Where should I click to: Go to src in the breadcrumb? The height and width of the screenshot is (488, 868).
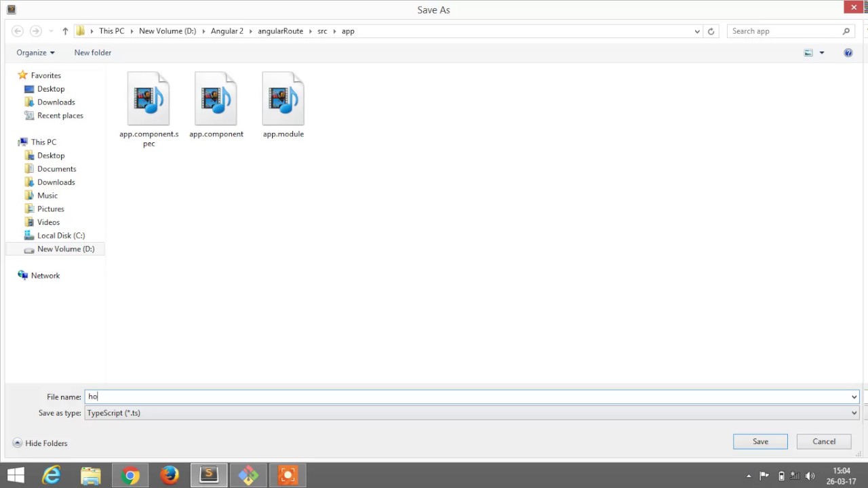tap(322, 31)
